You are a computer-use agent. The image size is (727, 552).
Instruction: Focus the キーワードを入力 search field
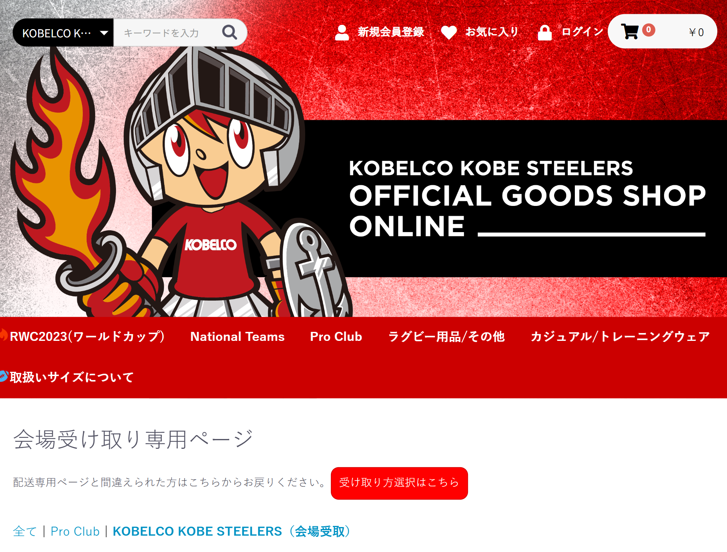pyautogui.click(x=167, y=32)
